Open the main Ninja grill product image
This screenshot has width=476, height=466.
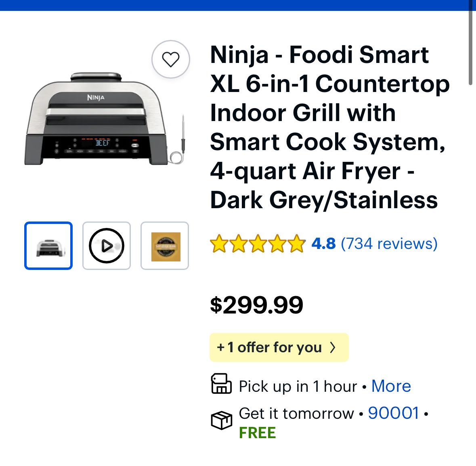click(104, 119)
